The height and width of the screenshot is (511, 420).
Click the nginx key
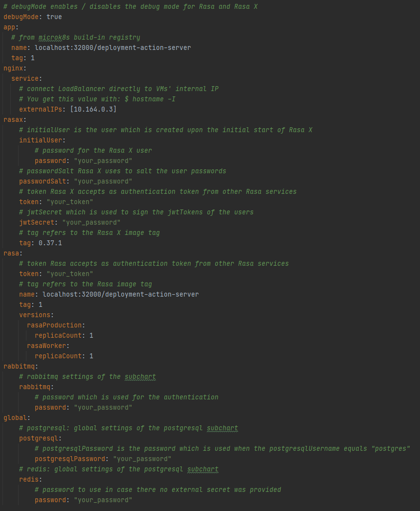pyautogui.click(x=13, y=68)
